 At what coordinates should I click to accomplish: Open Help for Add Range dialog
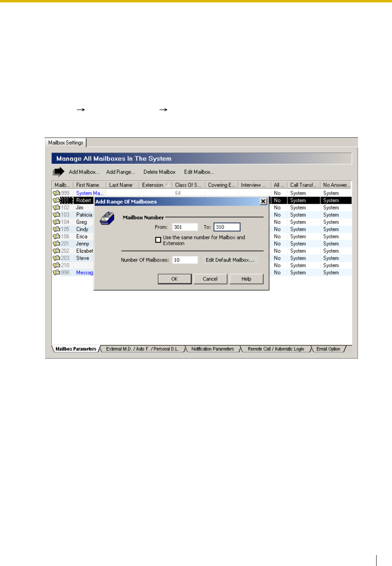click(246, 279)
